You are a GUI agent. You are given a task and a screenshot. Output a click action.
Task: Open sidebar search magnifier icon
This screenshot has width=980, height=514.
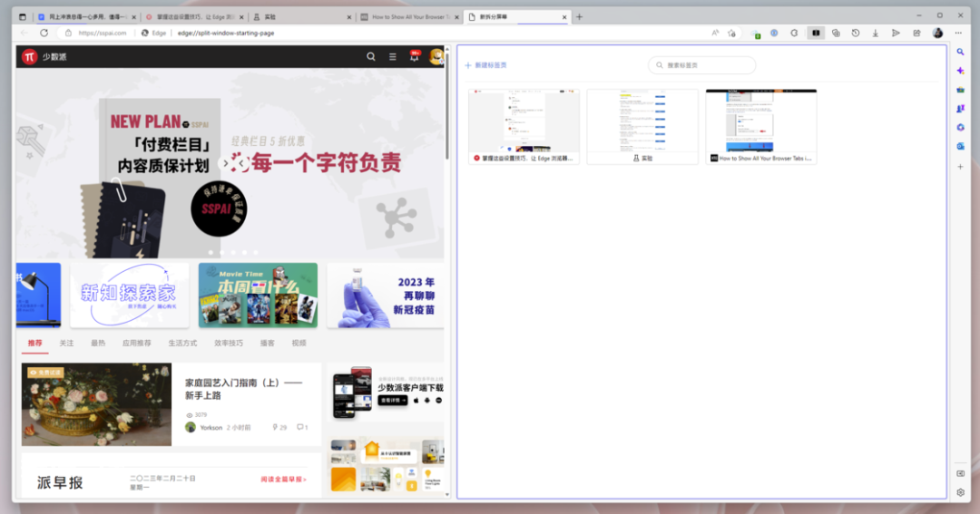point(961,52)
